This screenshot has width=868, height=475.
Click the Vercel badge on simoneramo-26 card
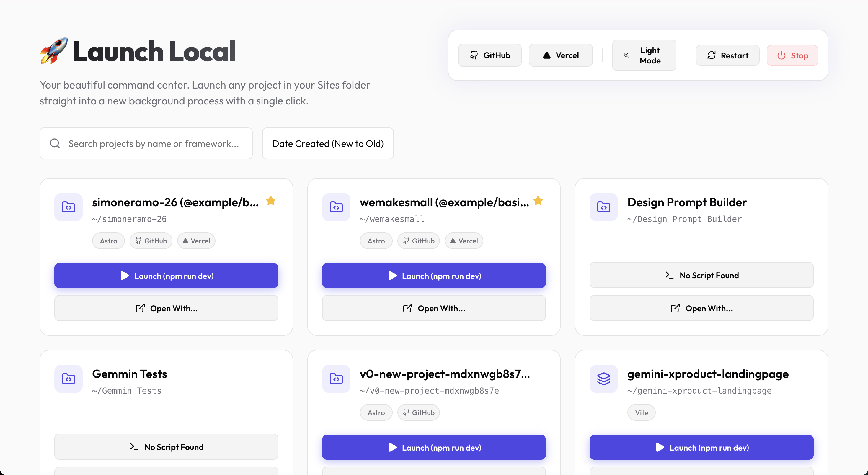196,241
